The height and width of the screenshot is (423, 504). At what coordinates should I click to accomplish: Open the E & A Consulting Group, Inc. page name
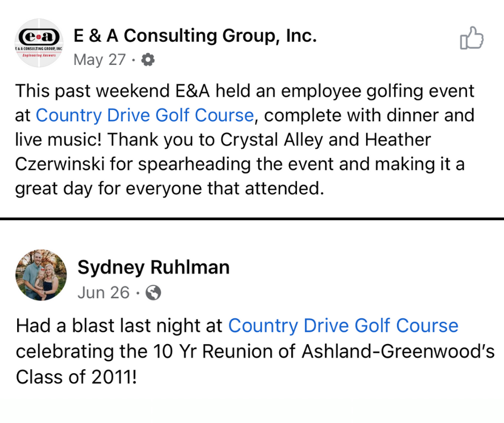point(195,36)
